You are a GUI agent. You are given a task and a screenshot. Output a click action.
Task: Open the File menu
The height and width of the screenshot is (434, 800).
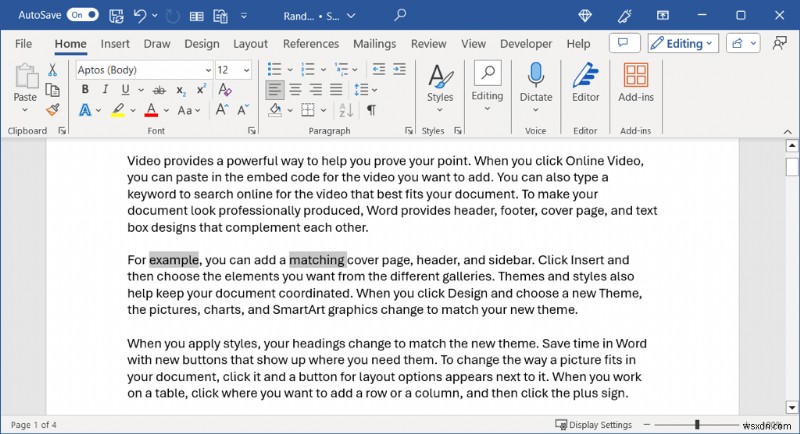pos(23,44)
